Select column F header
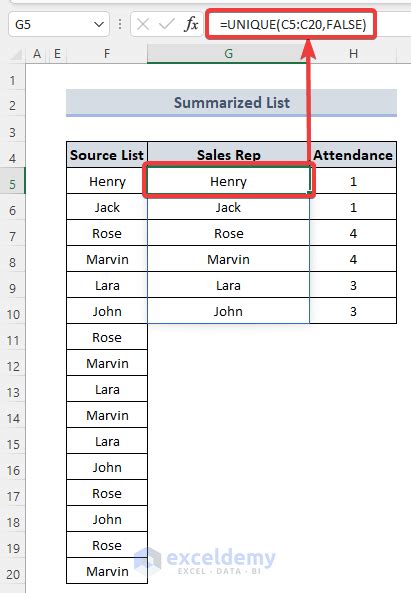 (107, 54)
